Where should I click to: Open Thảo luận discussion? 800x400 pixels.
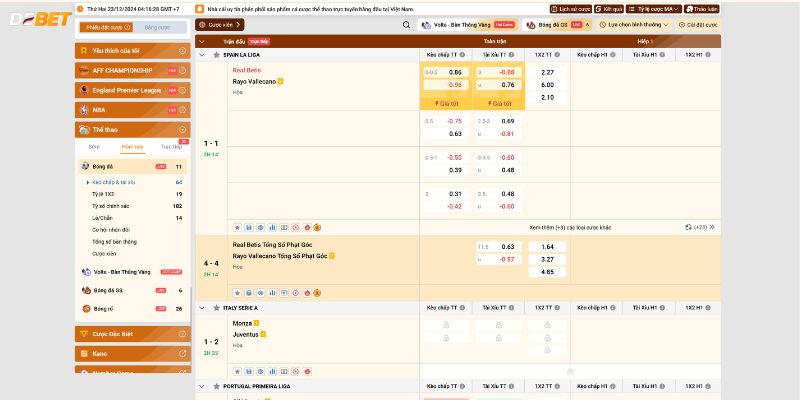702,9
